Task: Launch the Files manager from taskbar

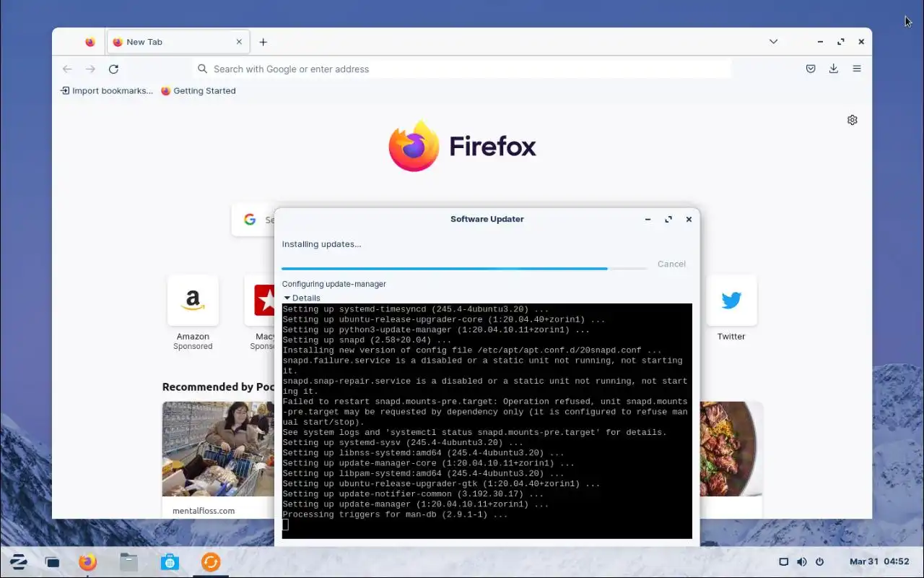Action: tap(128, 561)
